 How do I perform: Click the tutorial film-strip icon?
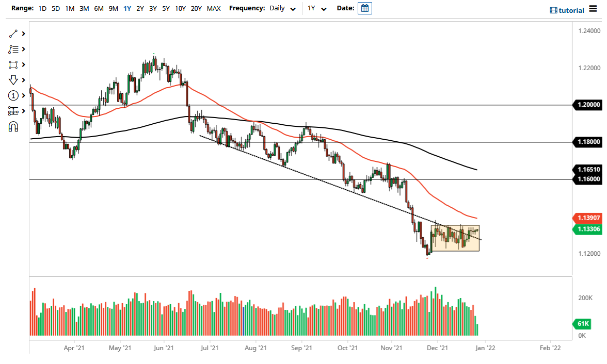coord(555,10)
